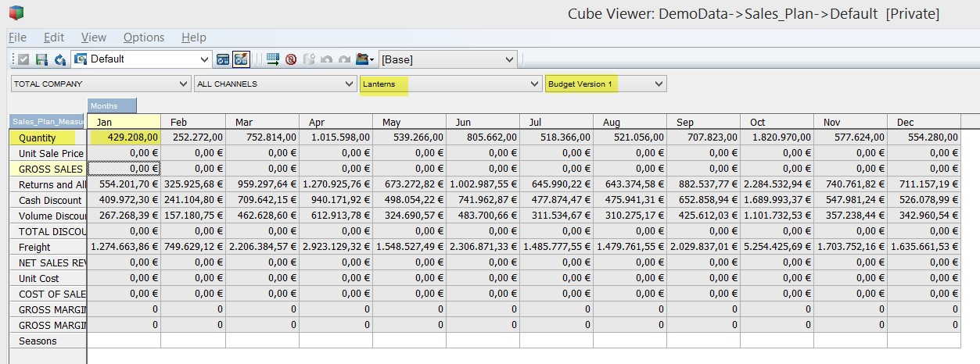This screenshot has width=980, height=364.
Task: Click the Sales_Plan_Measures dimension button
Action: 47,122
